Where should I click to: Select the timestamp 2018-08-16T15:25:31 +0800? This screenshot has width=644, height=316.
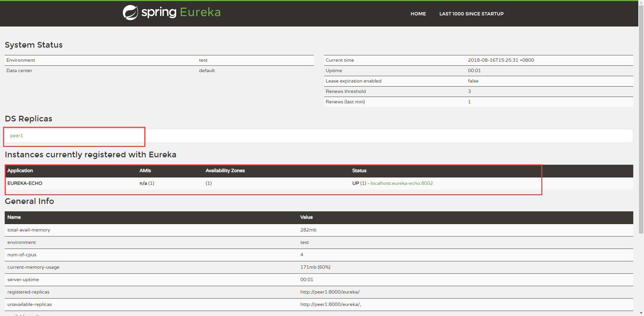501,60
